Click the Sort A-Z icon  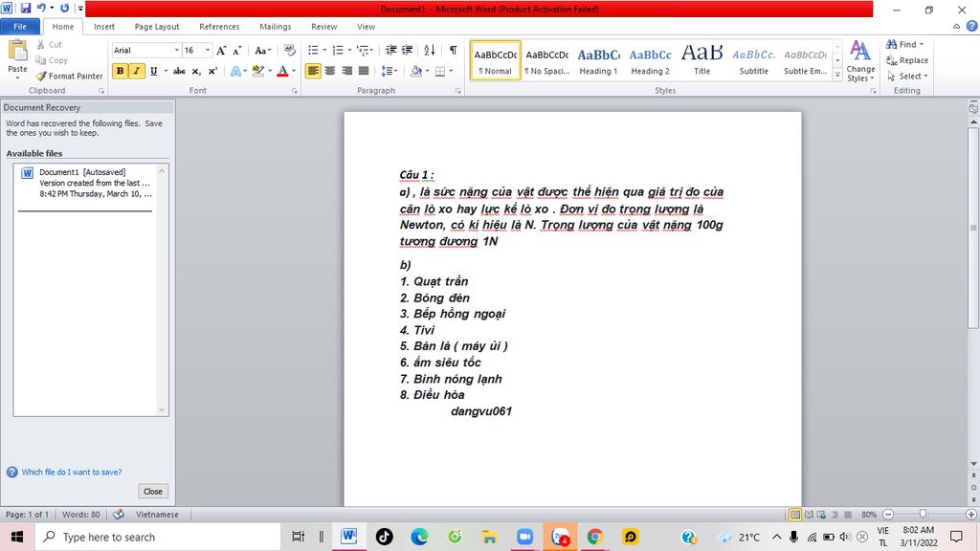[x=430, y=50]
